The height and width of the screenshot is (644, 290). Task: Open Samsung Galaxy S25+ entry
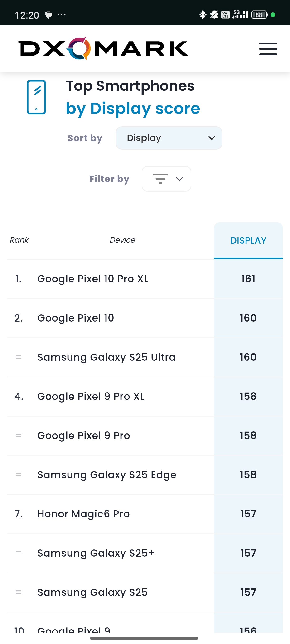(96, 553)
